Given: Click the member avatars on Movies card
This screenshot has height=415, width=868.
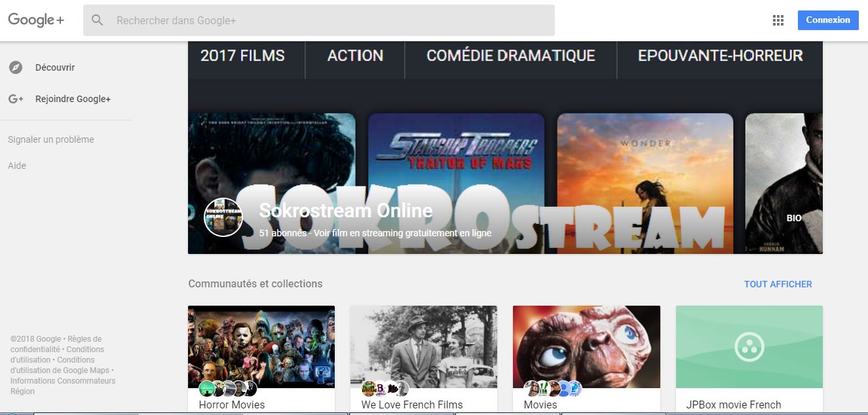Looking at the screenshot, I should point(553,388).
